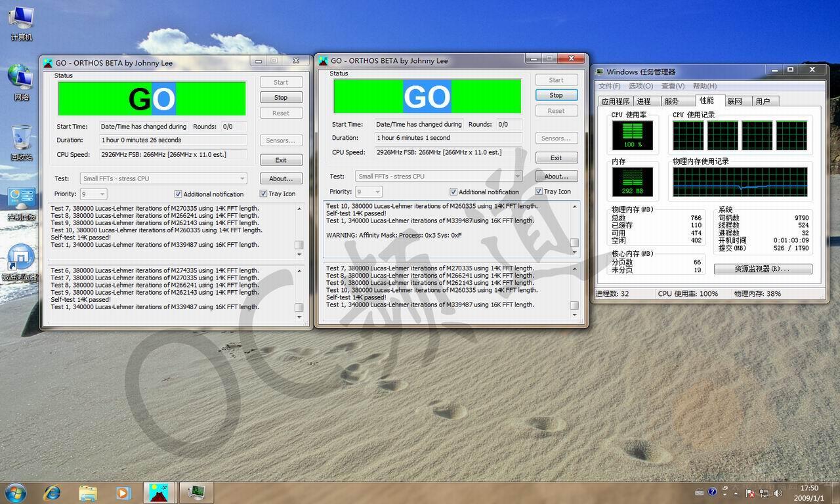Launch the 傲游浏览器 desktop shortcut

click(x=21, y=263)
